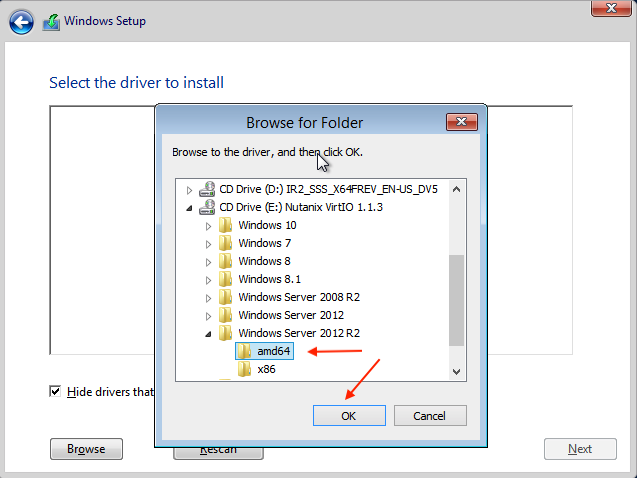Expand the CD Drive (D:) tree node
This screenshot has width=637, height=478.
pyautogui.click(x=189, y=190)
